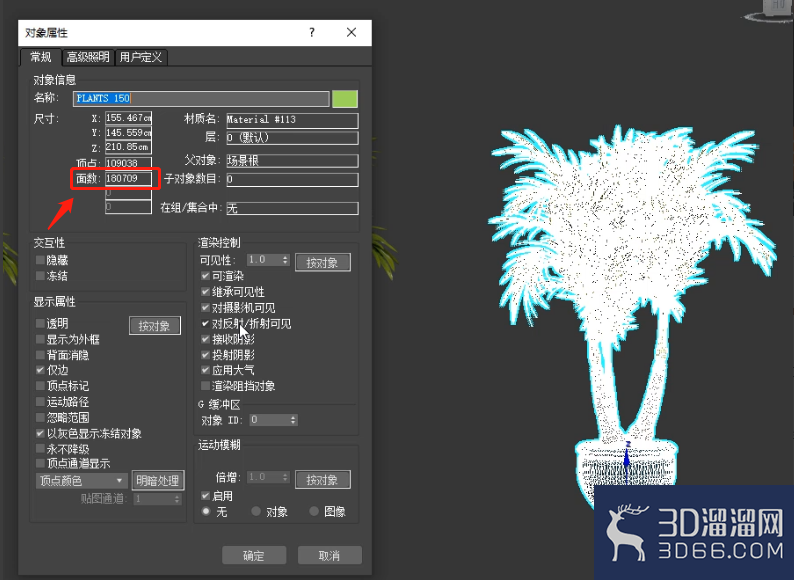This screenshot has height=580, width=794.
Task: Toggle 忽略范围 checkbox
Action: coord(40,417)
